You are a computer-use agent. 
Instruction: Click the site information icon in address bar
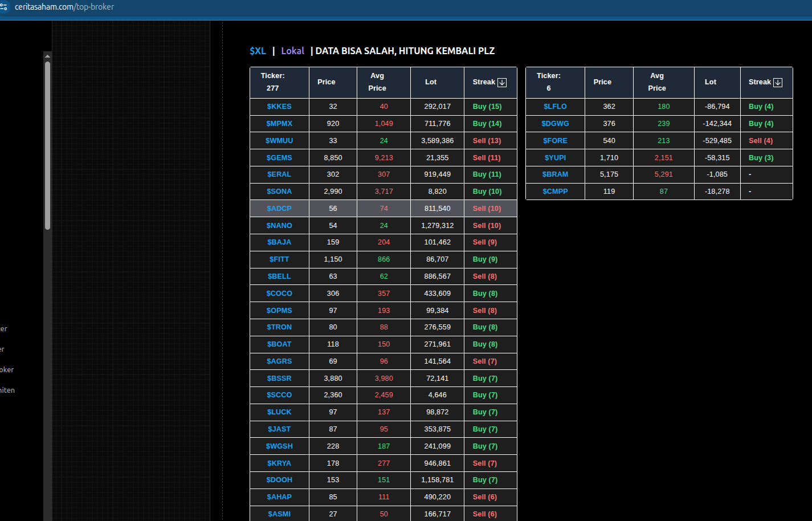pos(4,7)
